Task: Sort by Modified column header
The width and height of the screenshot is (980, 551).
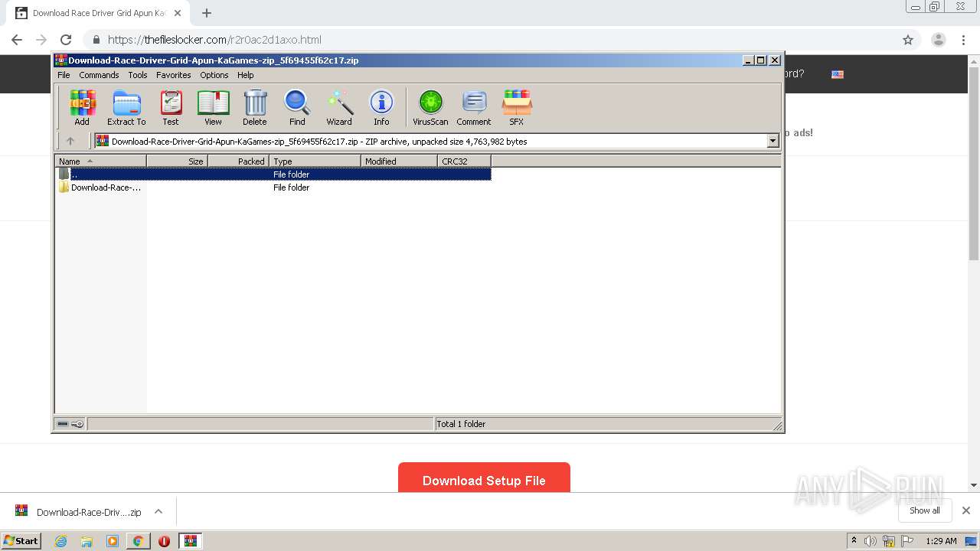Action: (399, 161)
